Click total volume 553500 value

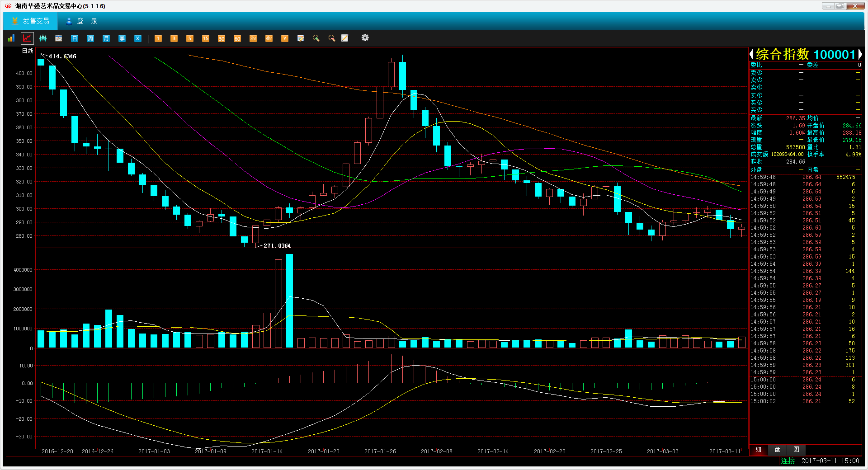click(795, 147)
